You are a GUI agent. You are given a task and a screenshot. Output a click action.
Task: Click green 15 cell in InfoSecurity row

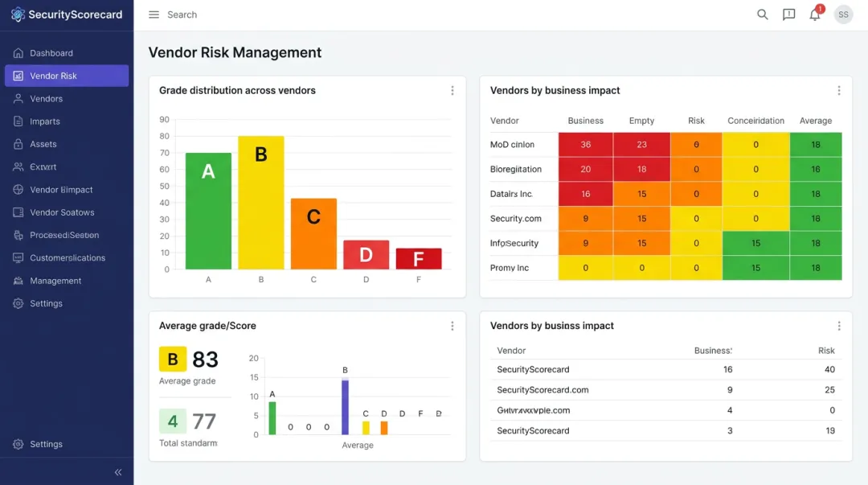coord(755,244)
